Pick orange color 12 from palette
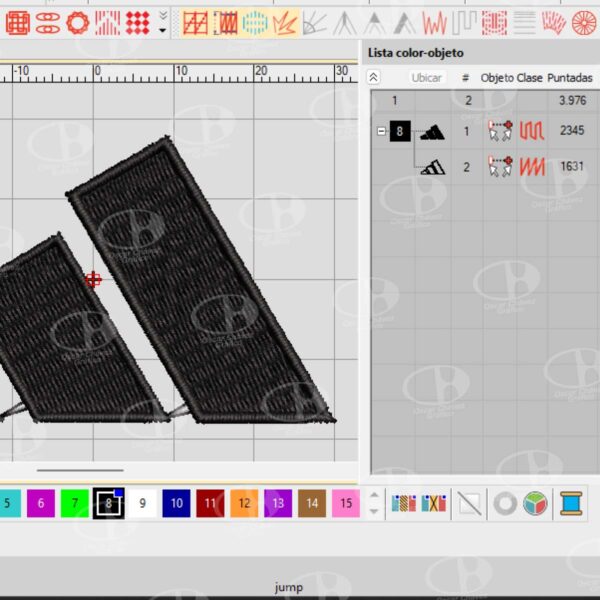600x600 pixels. (x=244, y=503)
